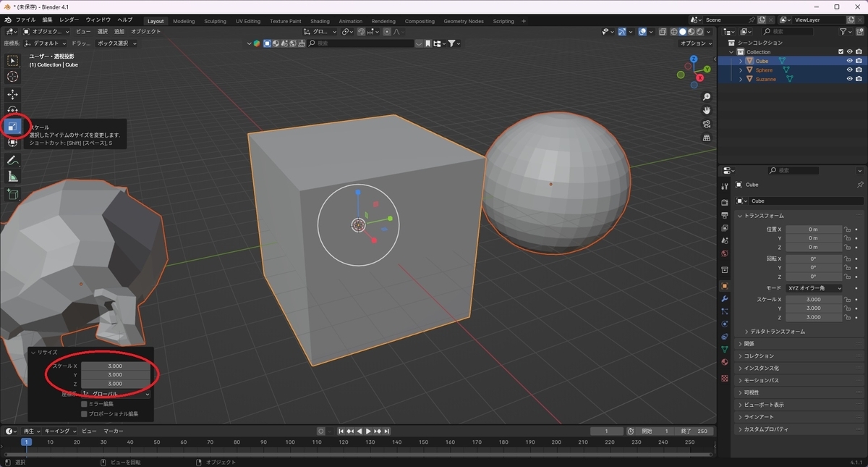Select the Move tool in toolbar
Screen dimensions: 868x467
[13, 95]
